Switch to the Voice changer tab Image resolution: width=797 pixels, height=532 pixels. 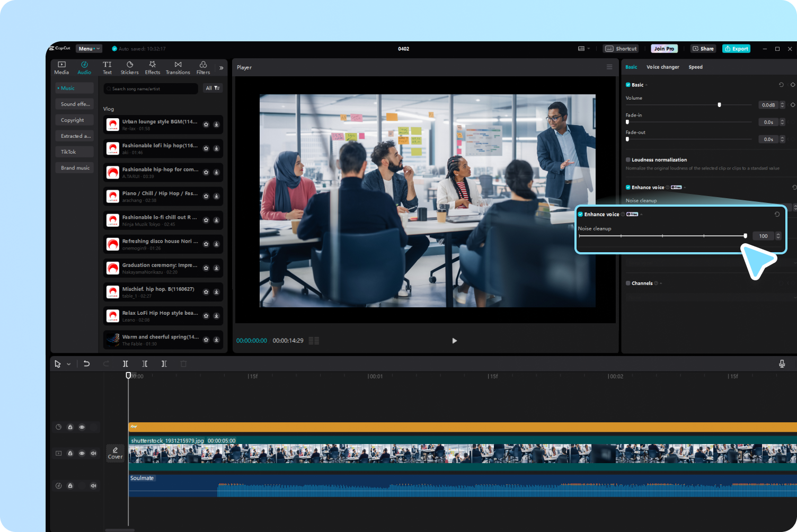662,67
